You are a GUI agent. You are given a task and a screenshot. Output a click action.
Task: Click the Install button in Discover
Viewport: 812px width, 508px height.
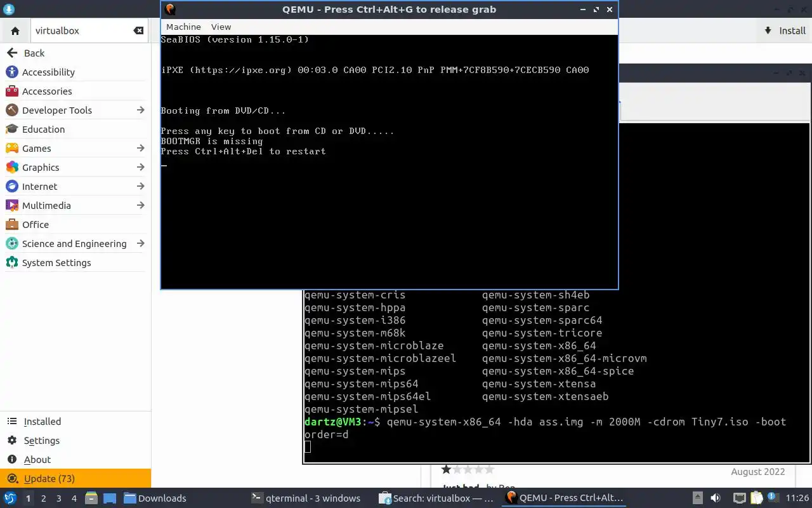tap(785, 30)
